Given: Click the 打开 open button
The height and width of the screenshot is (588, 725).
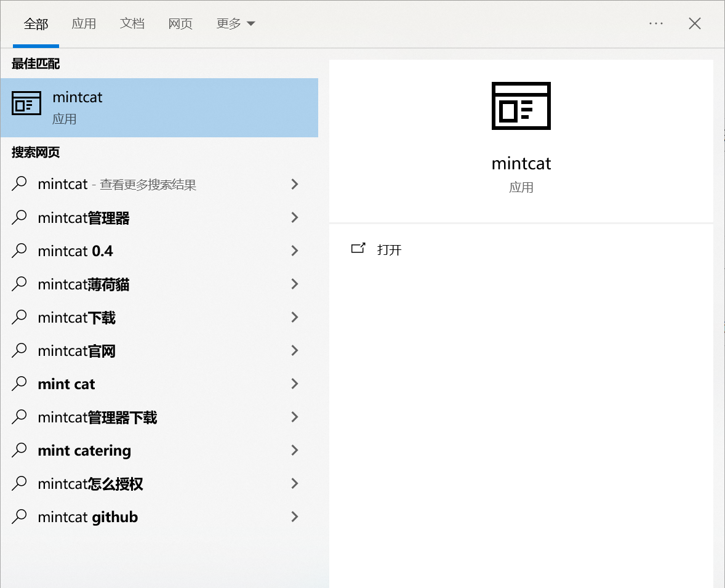Looking at the screenshot, I should (x=389, y=250).
